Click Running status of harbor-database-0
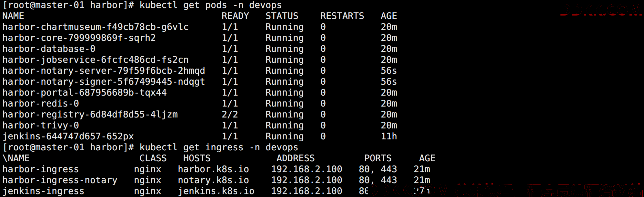This screenshot has height=197, width=644. 285,49
